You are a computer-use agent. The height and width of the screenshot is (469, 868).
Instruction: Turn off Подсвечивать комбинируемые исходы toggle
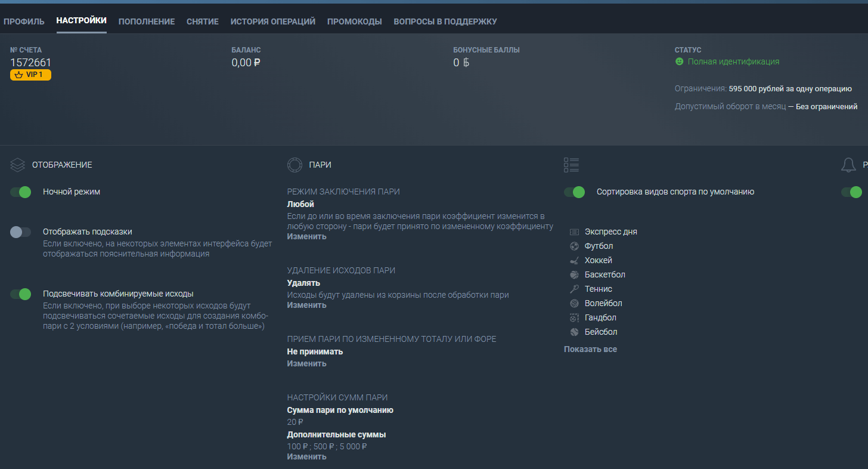point(21,294)
